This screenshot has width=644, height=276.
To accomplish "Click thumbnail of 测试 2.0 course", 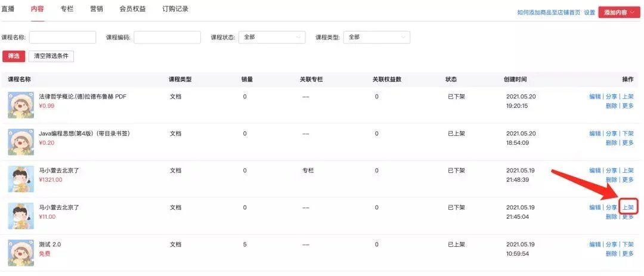I will (x=21, y=253).
